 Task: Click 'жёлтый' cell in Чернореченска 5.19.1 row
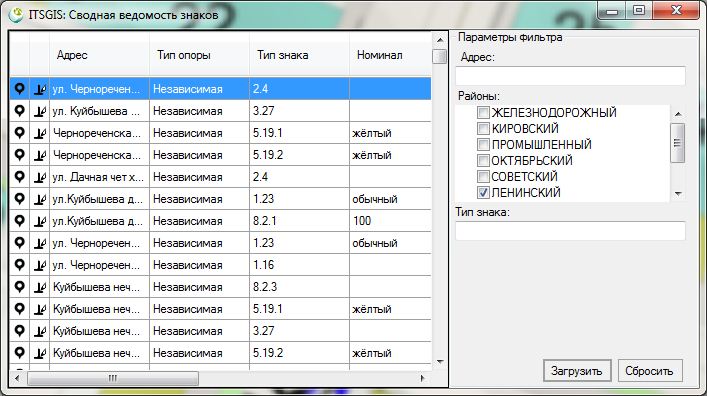[390, 133]
